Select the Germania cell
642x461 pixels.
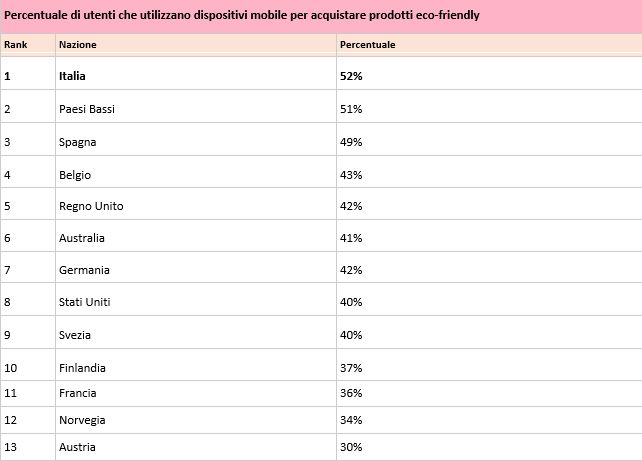click(x=84, y=270)
